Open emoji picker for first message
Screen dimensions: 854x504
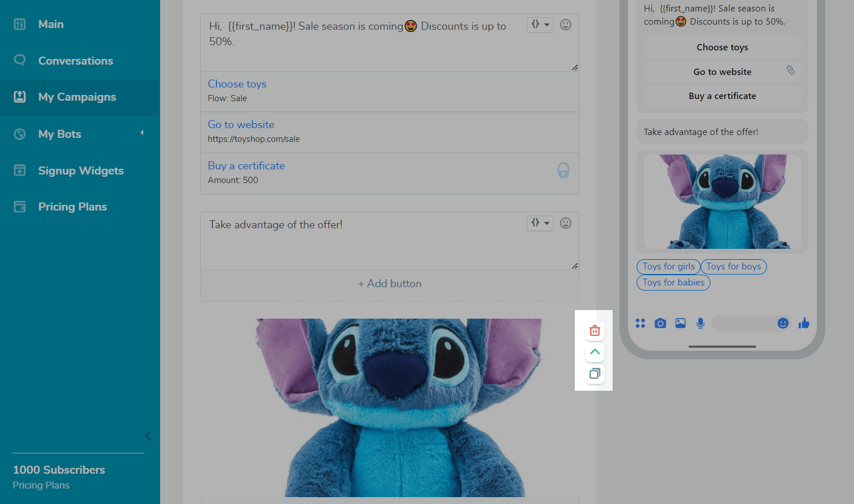coord(566,25)
